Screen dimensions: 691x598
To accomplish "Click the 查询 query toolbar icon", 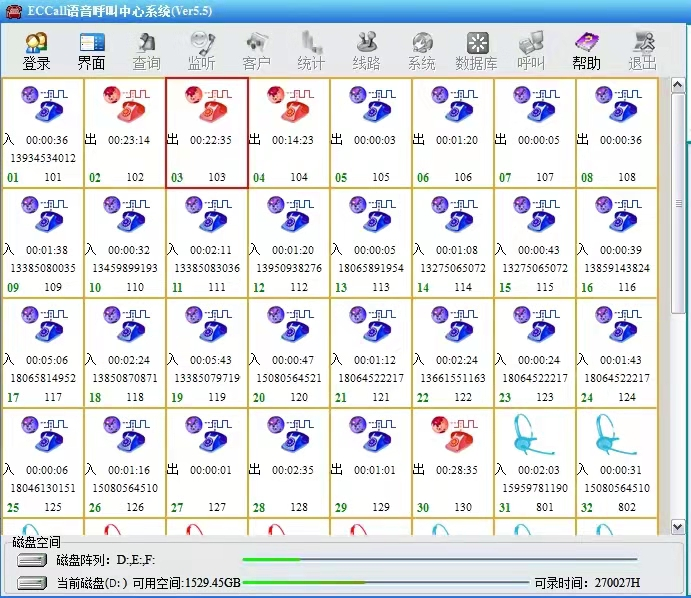I will point(146,51).
